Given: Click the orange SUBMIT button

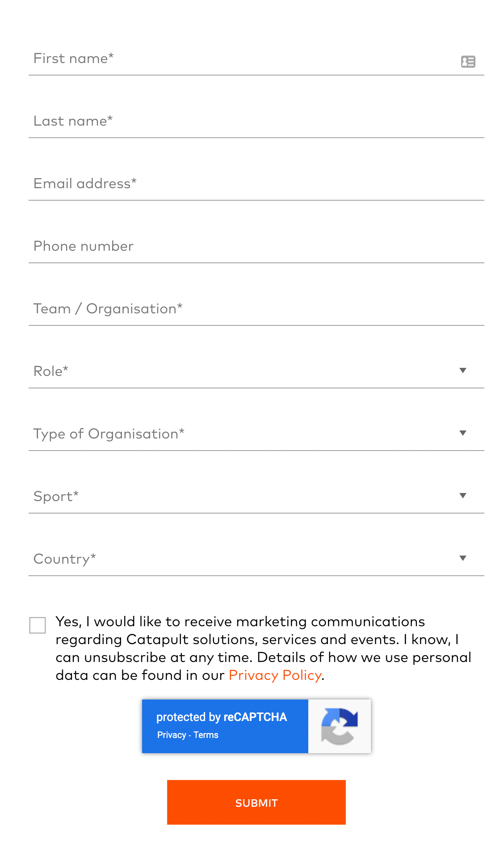Looking at the screenshot, I should click(256, 802).
